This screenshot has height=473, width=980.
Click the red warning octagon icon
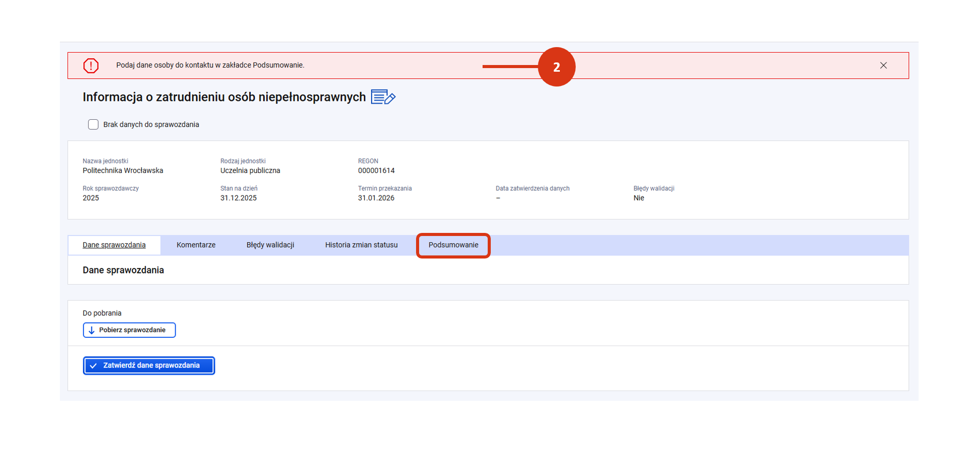click(91, 66)
